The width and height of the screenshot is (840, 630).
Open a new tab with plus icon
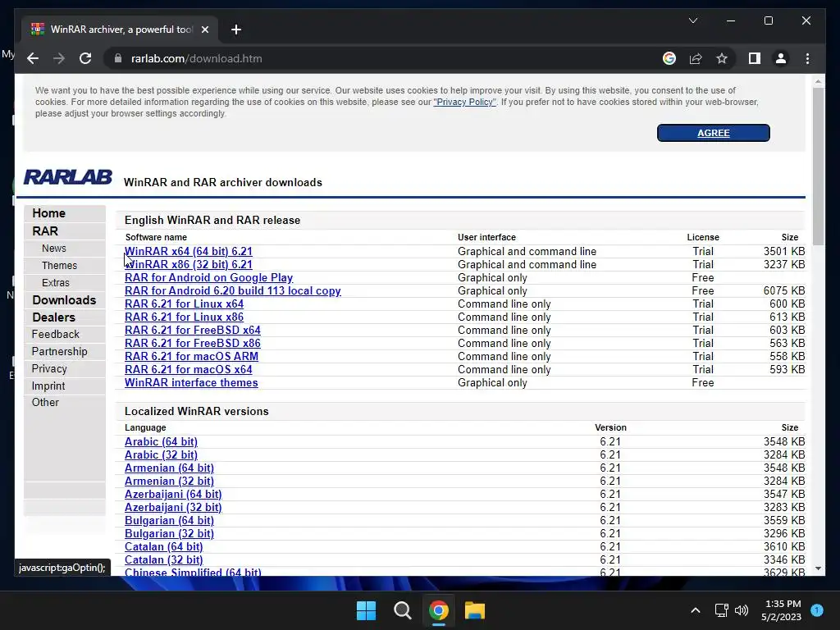[236, 30]
